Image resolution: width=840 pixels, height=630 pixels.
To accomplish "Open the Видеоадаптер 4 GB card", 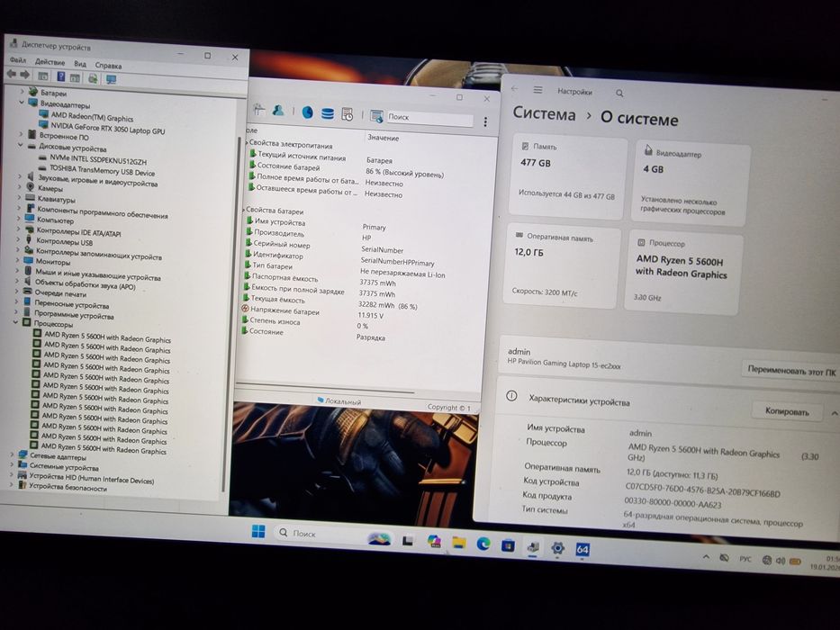I will (x=691, y=183).
